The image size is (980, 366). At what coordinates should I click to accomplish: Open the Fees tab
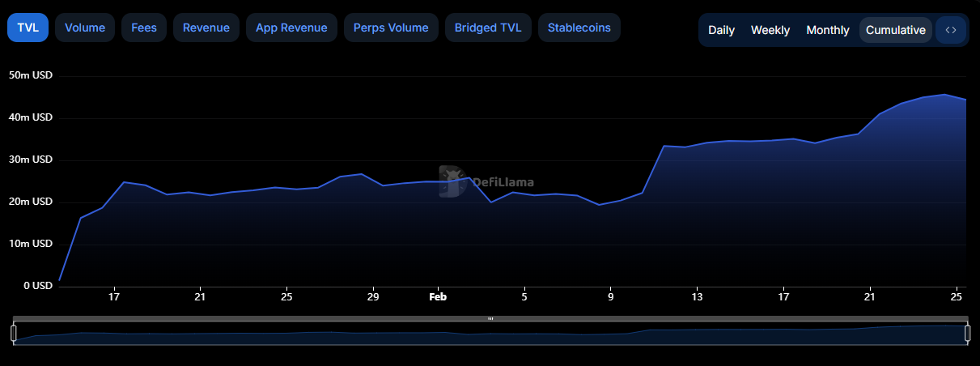click(x=144, y=28)
